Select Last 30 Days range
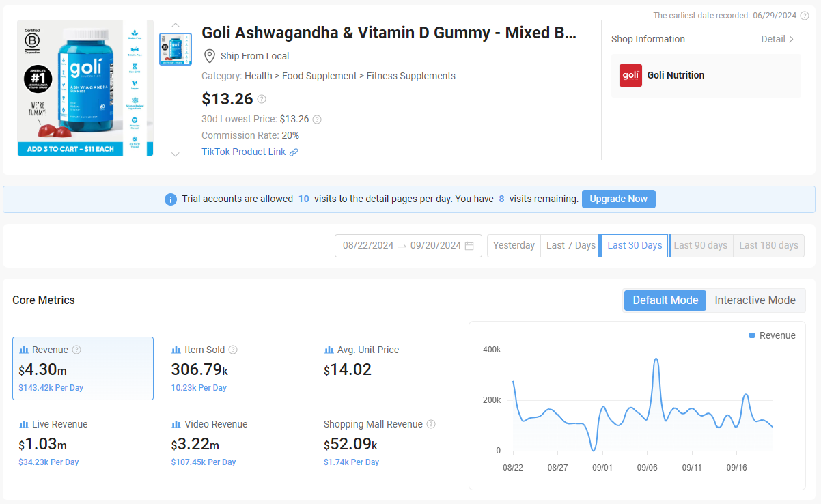The height and width of the screenshot is (504, 821). point(635,246)
